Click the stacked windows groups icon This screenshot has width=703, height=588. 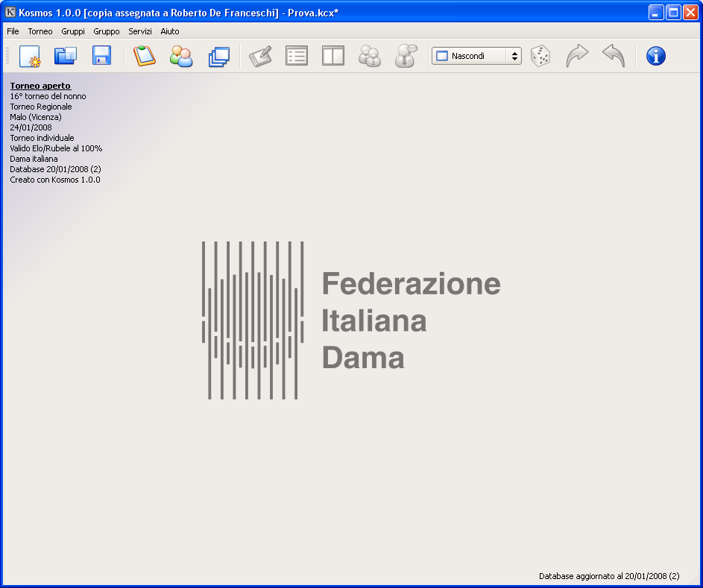tap(218, 57)
